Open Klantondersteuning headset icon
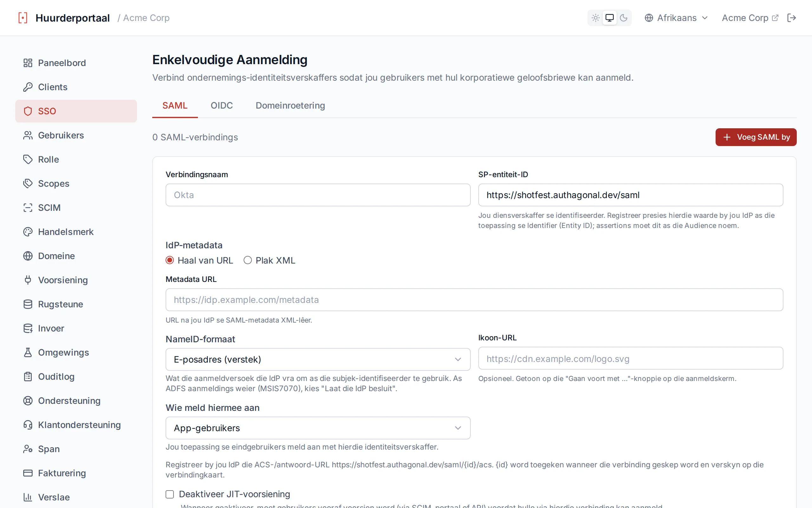Image resolution: width=812 pixels, height=508 pixels. point(28,425)
